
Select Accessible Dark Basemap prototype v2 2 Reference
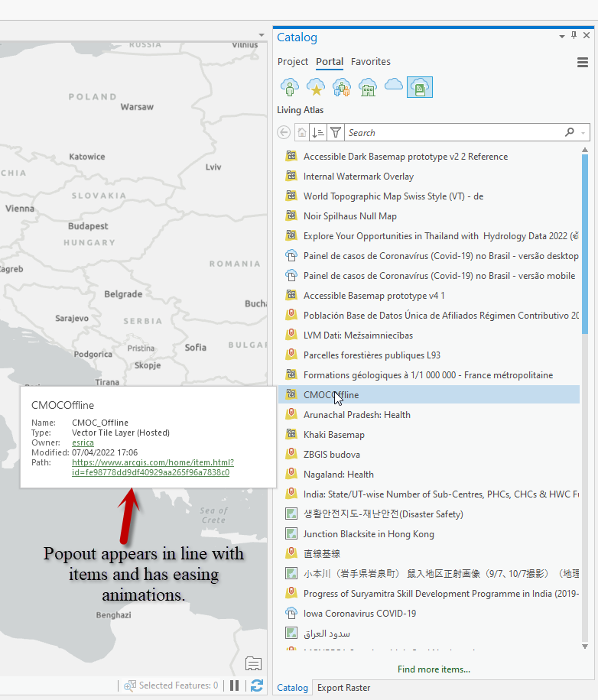click(x=429, y=157)
